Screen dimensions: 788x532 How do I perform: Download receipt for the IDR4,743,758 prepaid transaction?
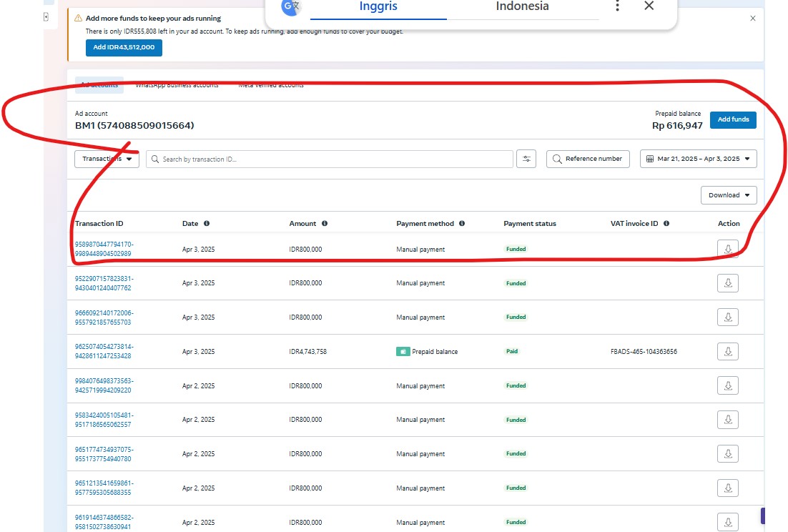point(727,352)
